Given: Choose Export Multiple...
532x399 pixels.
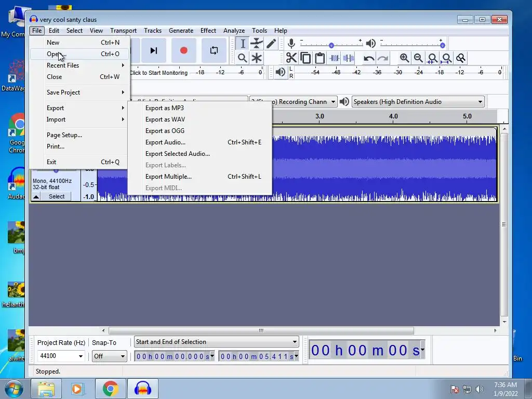Looking at the screenshot, I should pos(200,177).
